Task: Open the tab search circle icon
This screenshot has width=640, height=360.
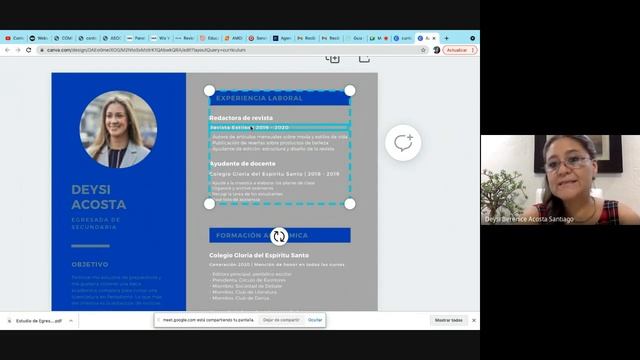Action: pos(473,38)
